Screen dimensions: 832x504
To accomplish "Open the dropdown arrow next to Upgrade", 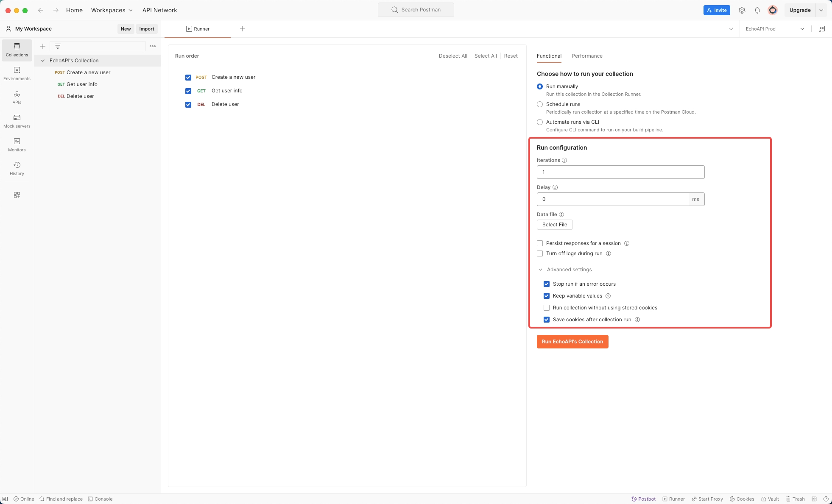I will click(x=821, y=10).
